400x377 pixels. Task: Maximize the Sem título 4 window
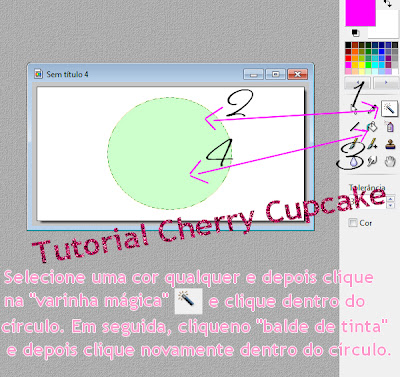click(x=275, y=74)
